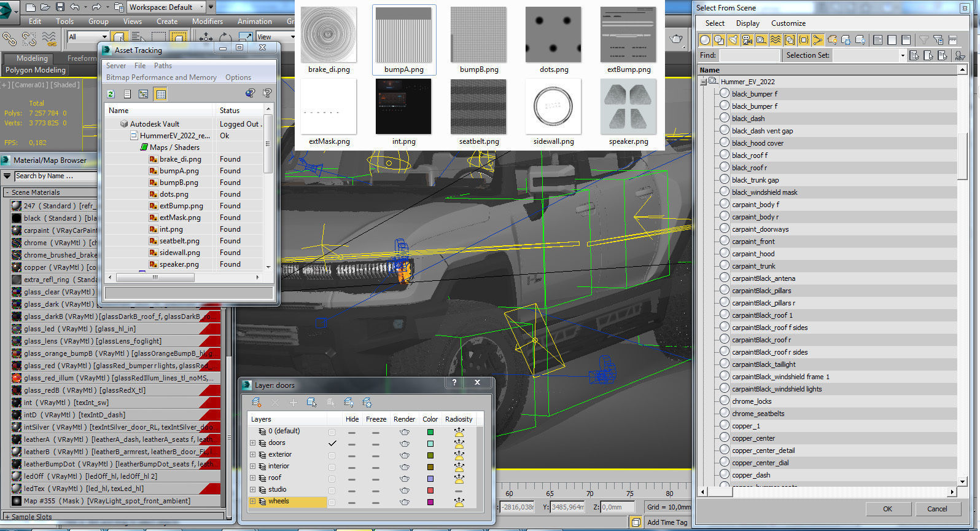The image size is (980, 531).
Task: Open the Customize menu in Select From Scene
Action: [788, 23]
